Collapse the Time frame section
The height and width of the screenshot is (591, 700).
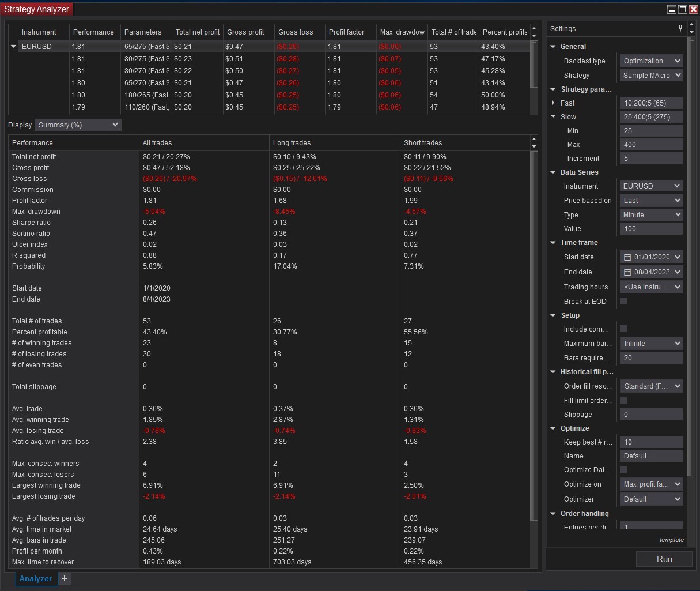553,243
